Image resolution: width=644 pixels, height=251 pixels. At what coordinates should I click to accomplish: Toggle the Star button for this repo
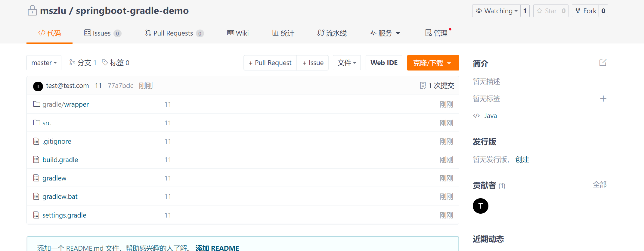pos(546,11)
